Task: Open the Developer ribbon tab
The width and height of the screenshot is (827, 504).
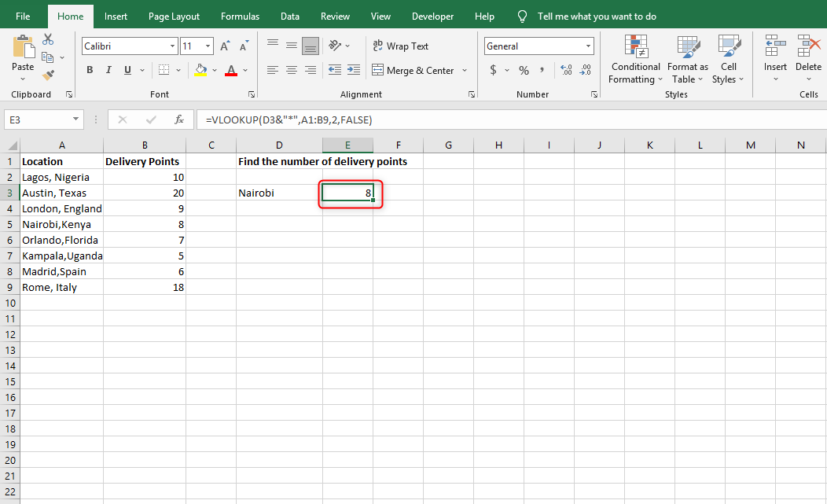Action: tap(432, 16)
